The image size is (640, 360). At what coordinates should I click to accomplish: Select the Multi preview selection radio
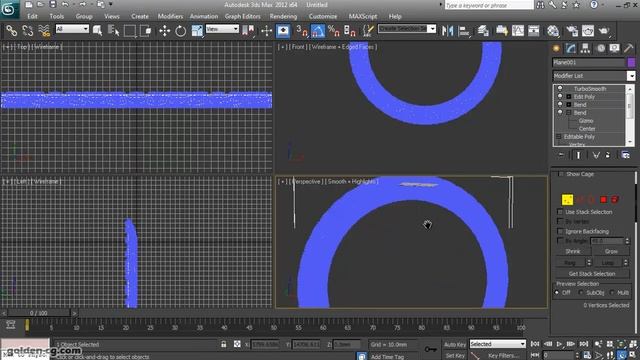click(612, 293)
